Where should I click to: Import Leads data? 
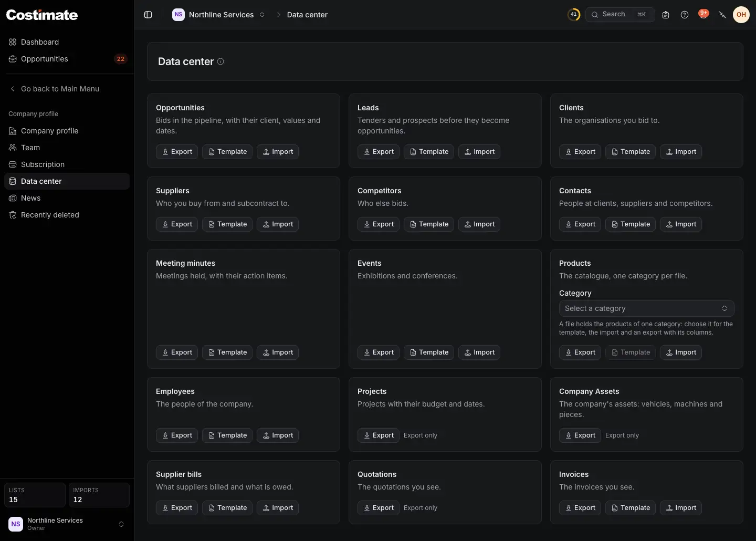click(x=479, y=152)
